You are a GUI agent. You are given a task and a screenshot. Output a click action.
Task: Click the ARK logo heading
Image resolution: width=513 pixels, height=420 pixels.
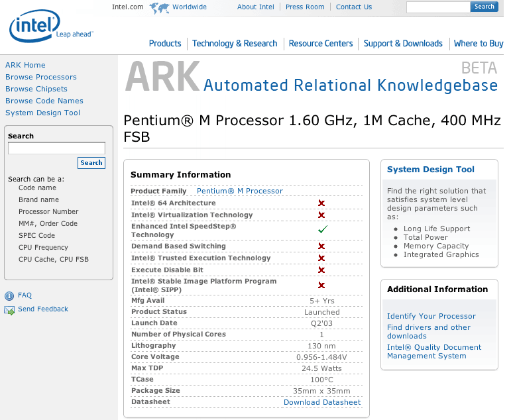point(162,77)
